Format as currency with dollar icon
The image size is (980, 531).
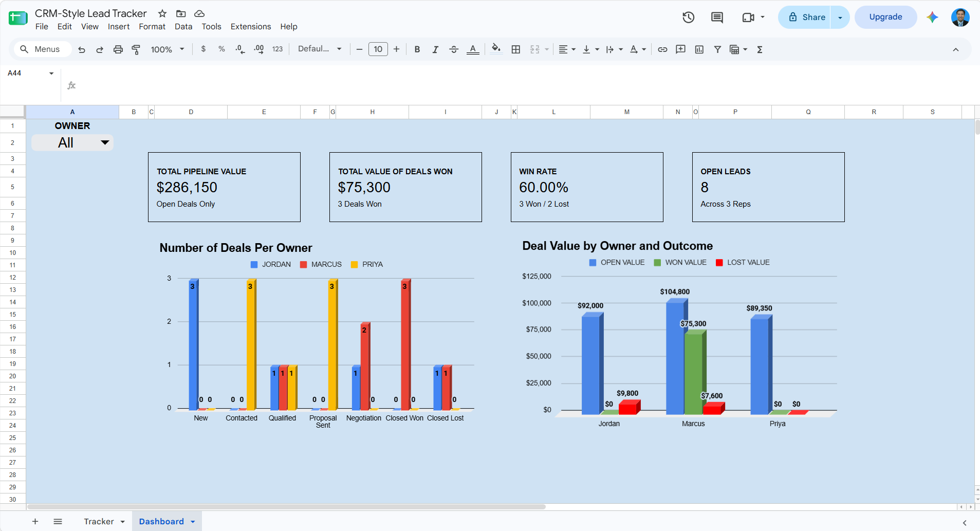coord(204,49)
